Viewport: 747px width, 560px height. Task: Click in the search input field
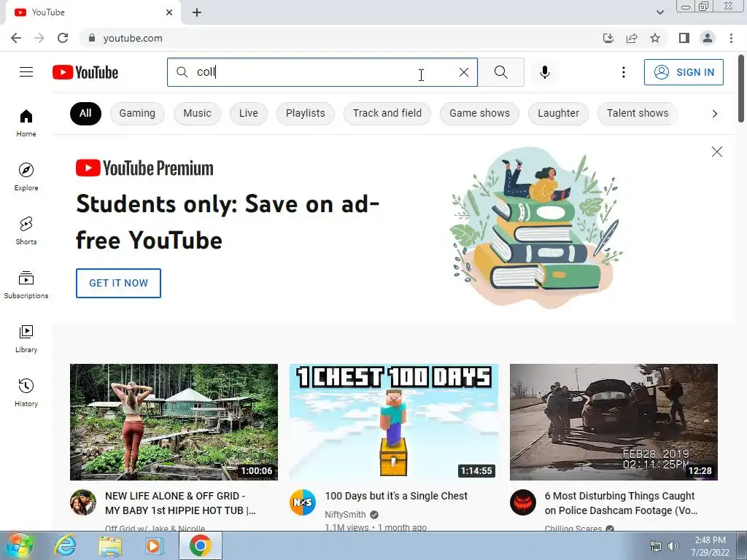(x=322, y=72)
